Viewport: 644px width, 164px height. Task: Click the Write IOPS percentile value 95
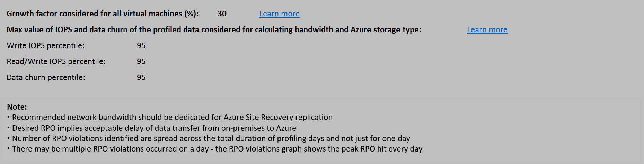click(141, 46)
